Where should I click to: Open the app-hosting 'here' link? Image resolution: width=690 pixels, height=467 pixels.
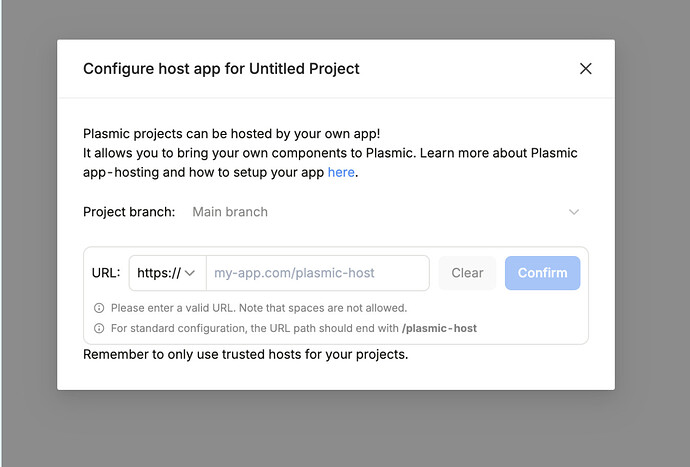point(340,172)
